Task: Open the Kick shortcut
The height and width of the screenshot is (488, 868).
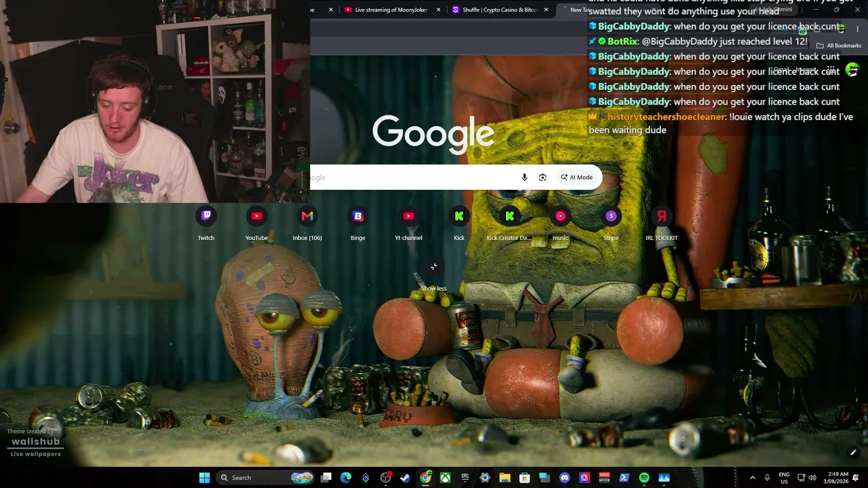Action: coord(459,224)
